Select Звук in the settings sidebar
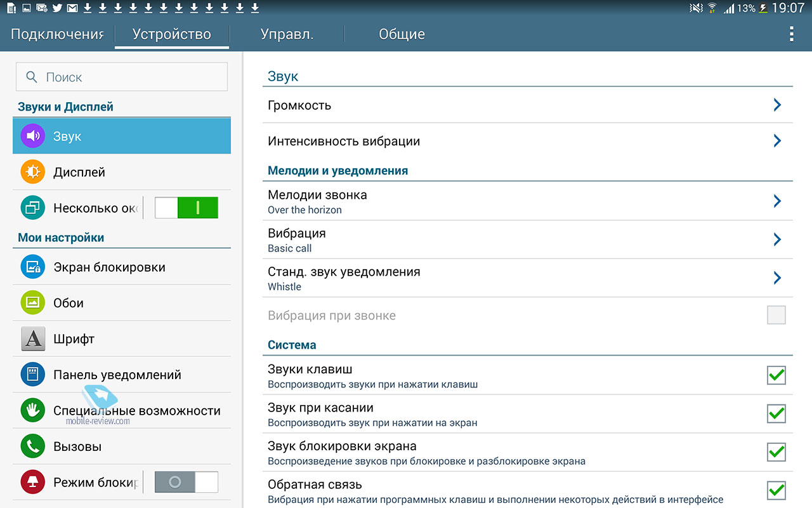Viewport: 812px width, 508px height. 122,136
